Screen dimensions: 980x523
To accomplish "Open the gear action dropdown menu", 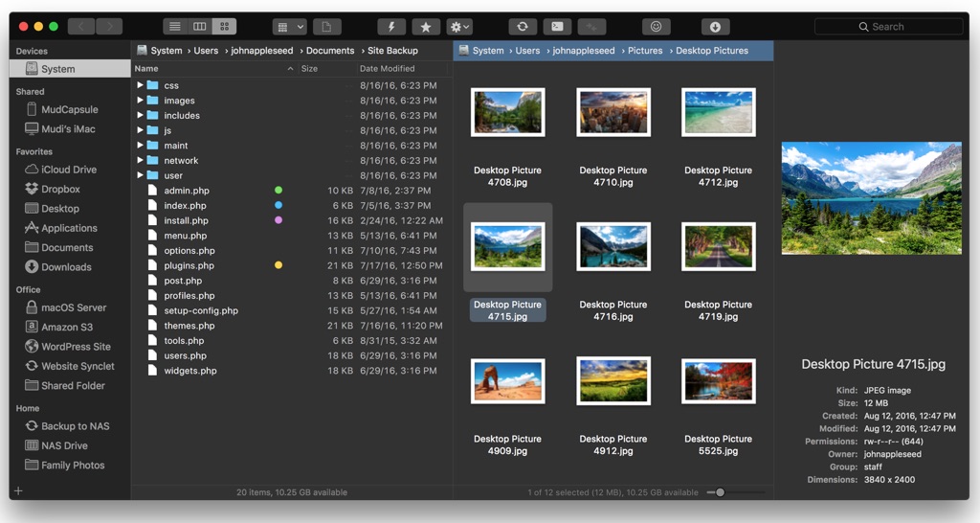I will coord(459,27).
